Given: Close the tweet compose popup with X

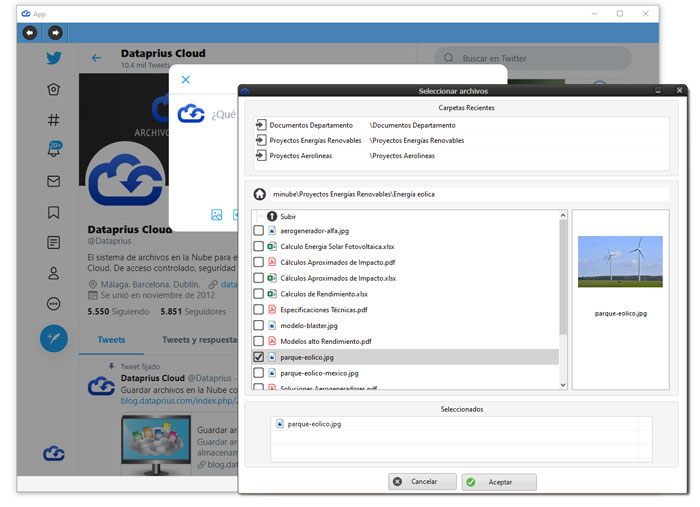Looking at the screenshot, I should [186, 79].
